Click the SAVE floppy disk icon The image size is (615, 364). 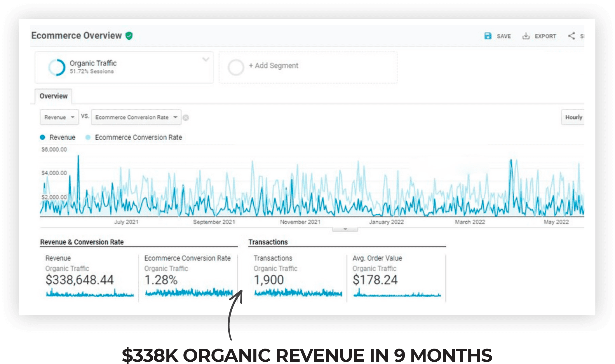(x=488, y=36)
